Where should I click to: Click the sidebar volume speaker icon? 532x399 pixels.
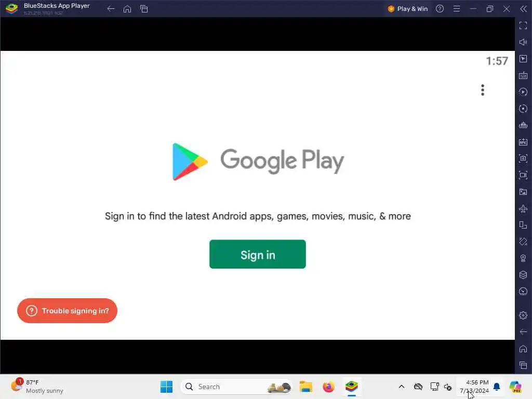(x=523, y=42)
